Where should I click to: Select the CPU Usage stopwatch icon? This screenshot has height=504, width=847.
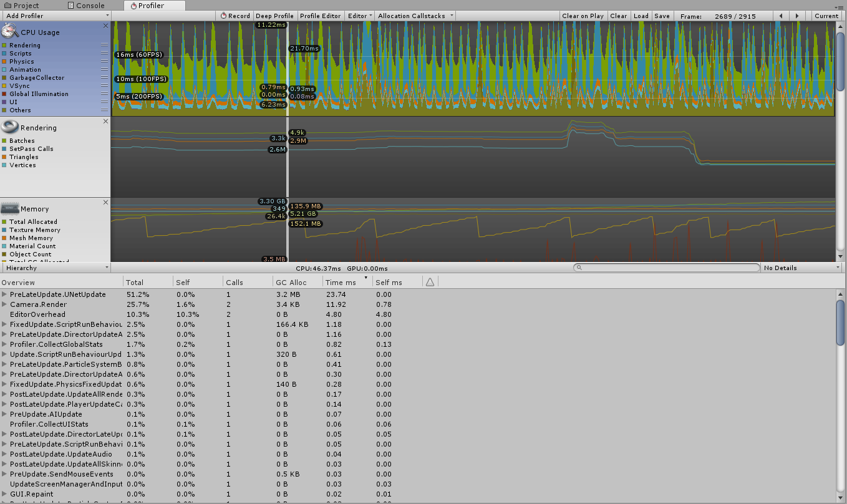point(10,31)
